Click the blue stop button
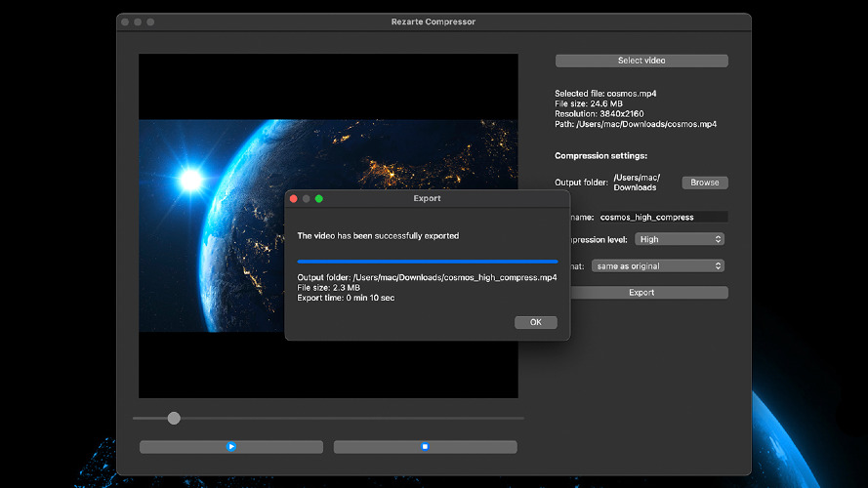This screenshot has height=488, width=868. (x=425, y=446)
